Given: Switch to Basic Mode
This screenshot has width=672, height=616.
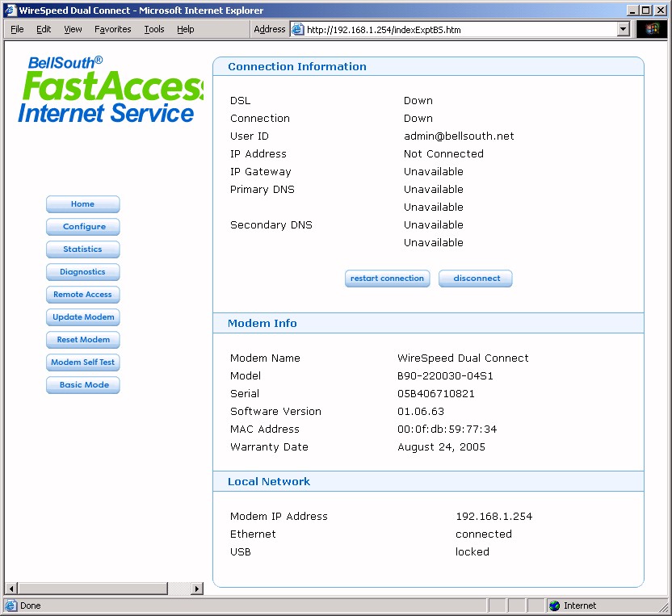Looking at the screenshot, I should coord(82,384).
